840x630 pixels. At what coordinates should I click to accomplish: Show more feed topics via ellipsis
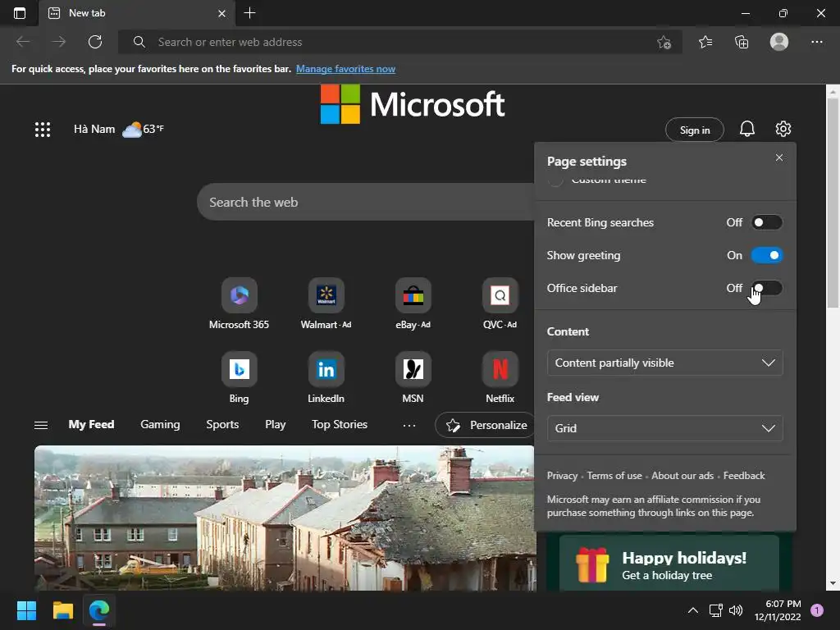pyautogui.click(x=409, y=425)
